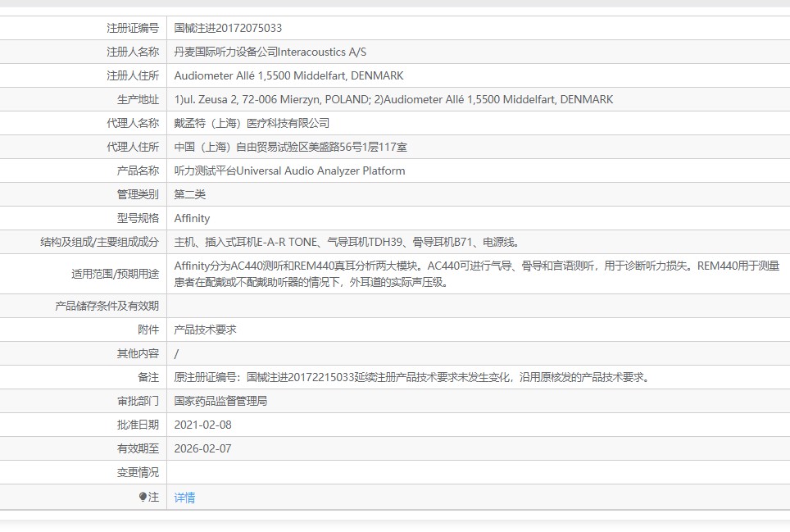Select agent name 戴孟特（上海）医疗科技有限公司
This screenshot has height=532, width=790.
pyautogui.click(x=252, y=123)
